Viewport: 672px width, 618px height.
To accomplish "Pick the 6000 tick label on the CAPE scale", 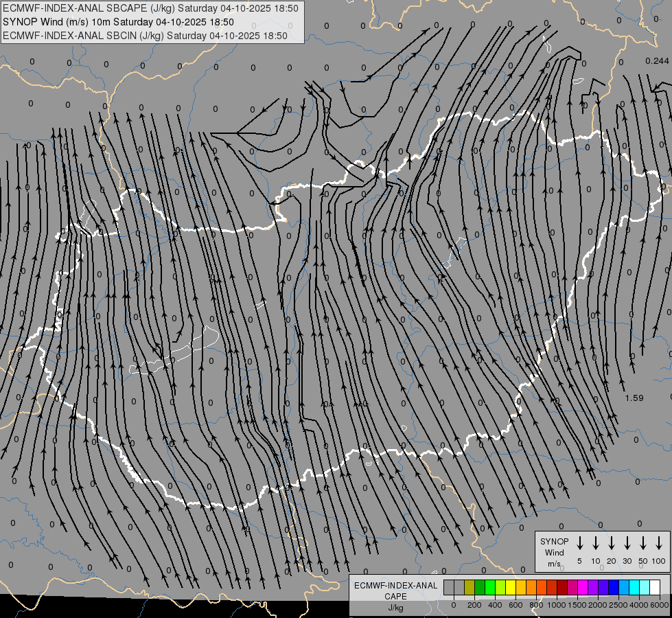I will pos(660,605).
